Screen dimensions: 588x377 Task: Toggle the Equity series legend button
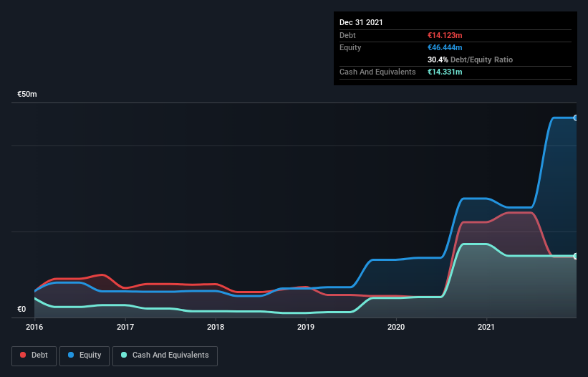(85, 355)
